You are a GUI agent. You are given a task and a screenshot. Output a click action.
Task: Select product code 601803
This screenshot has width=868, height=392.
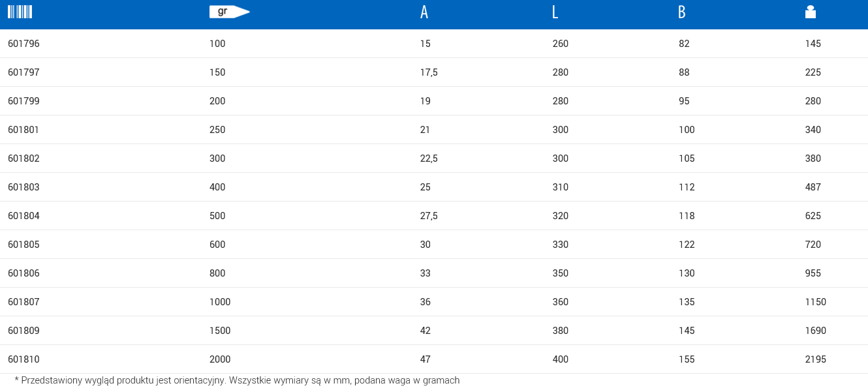point(23,187)
